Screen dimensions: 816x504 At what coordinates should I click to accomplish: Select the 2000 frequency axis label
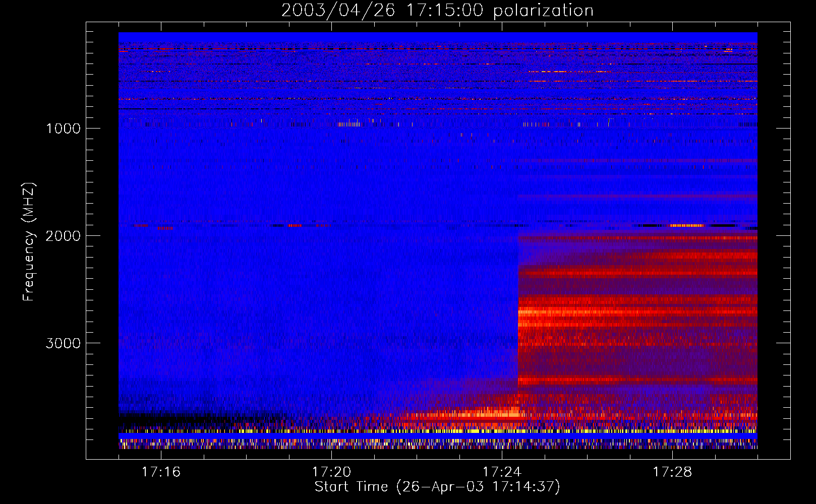click(x=63, y=236)
